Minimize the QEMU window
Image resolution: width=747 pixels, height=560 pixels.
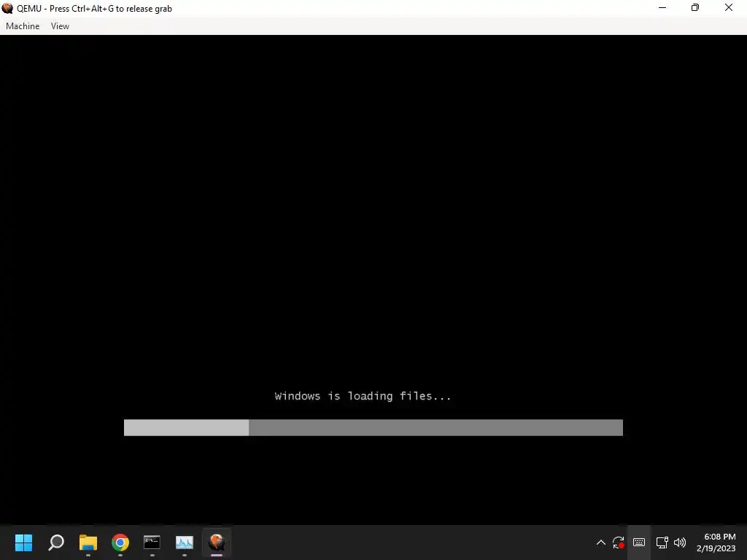point(662,8)
